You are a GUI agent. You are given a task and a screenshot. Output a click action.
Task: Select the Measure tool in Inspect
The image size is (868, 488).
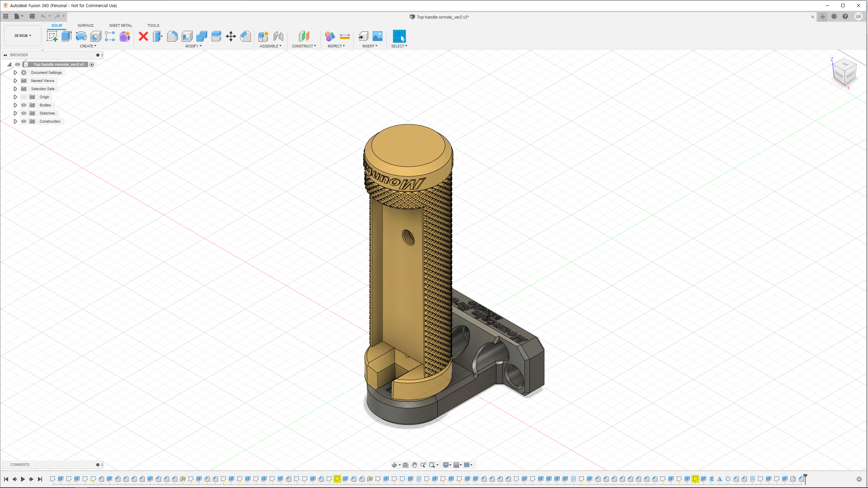[344, 36]
